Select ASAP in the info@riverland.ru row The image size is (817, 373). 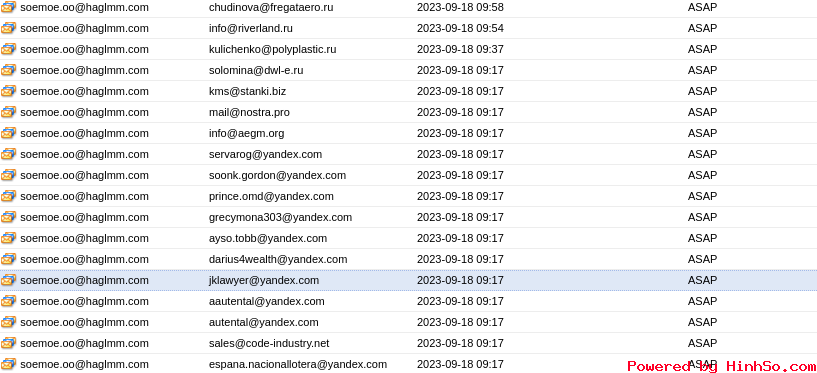(702, 28)
